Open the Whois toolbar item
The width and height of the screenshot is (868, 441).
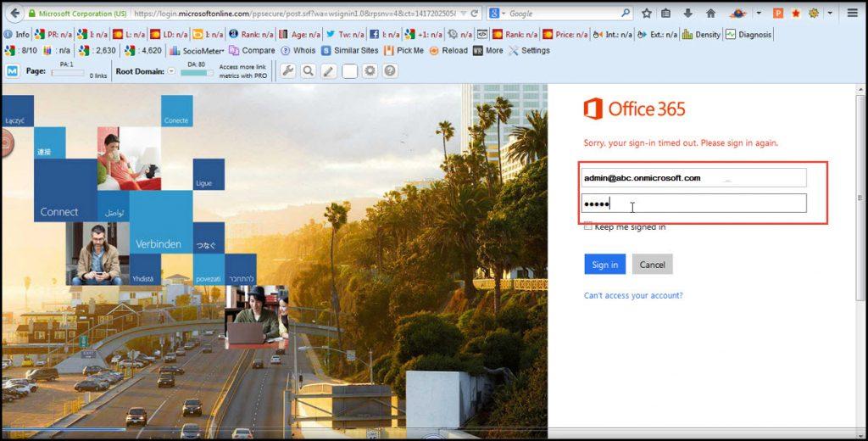pyautogui.click(x=298, y=51)
